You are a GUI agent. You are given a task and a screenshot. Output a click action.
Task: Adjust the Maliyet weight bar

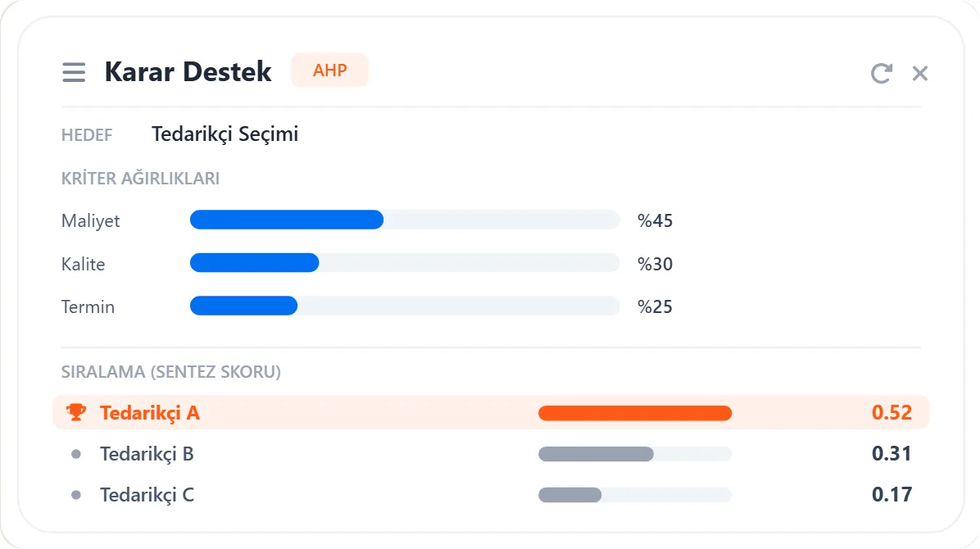pyautogui.click(x=405, y=220)
